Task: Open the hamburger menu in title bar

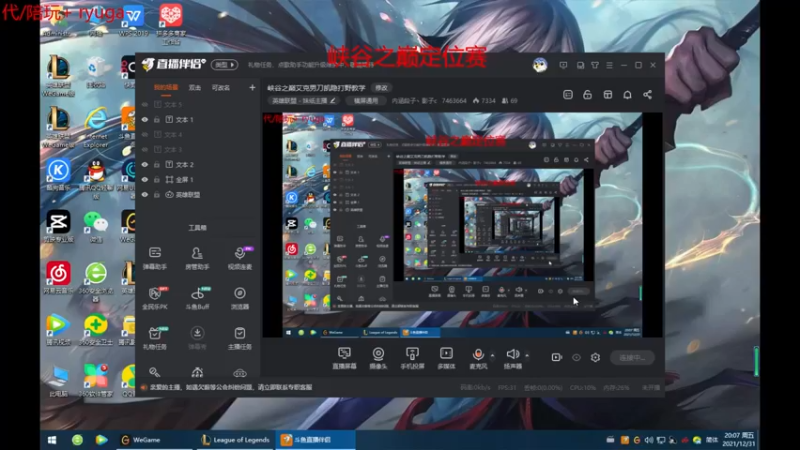Action: coord(609,65)
